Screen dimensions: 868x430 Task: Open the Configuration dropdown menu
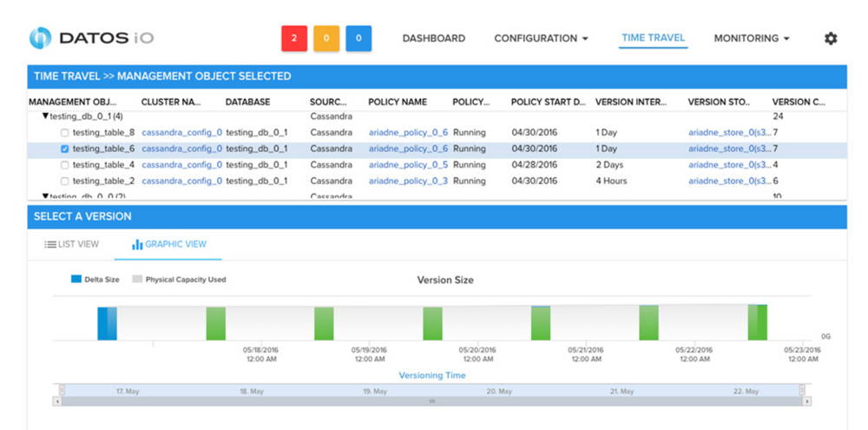tap(541, 38)
